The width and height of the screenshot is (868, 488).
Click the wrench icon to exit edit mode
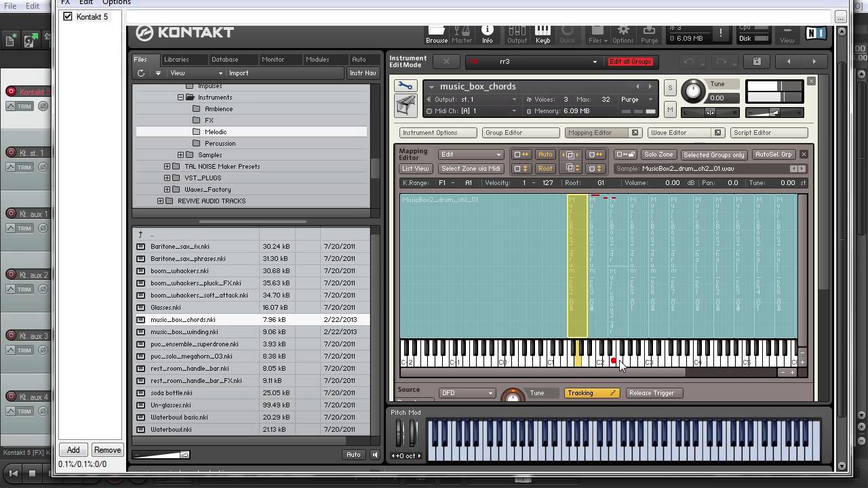405,86
